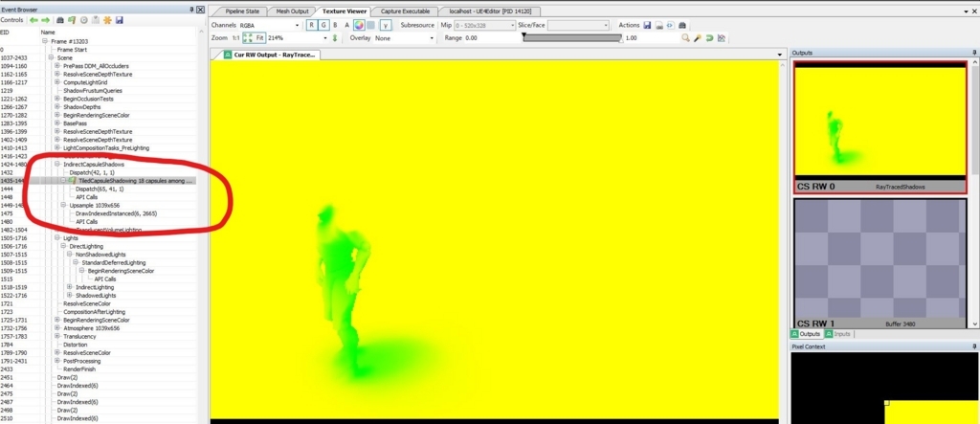Image resolution: width=980 pixels, height=424 pixels.
Task: Toggle the G channel button
Action: tap(324, 25)
